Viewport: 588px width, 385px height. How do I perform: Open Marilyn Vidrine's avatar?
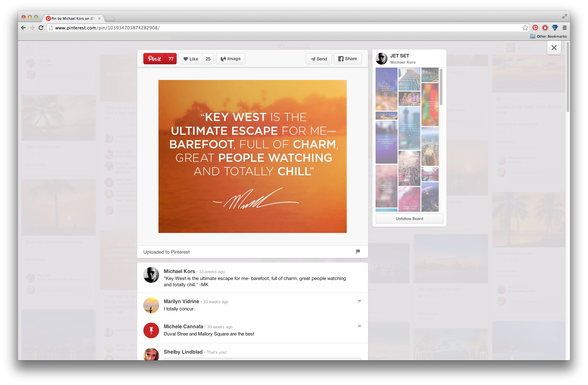(151, 305)
